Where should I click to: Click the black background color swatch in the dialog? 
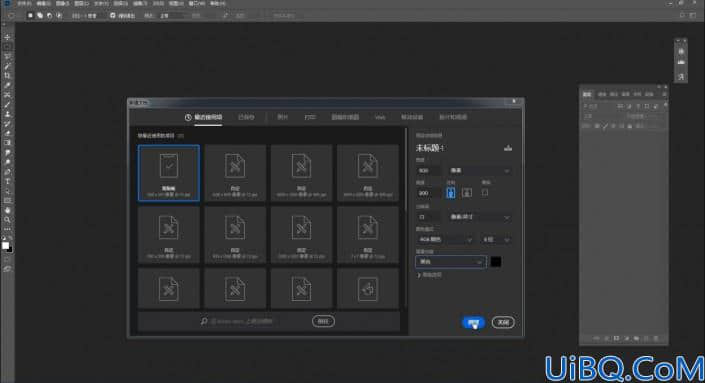pos(495,262)
